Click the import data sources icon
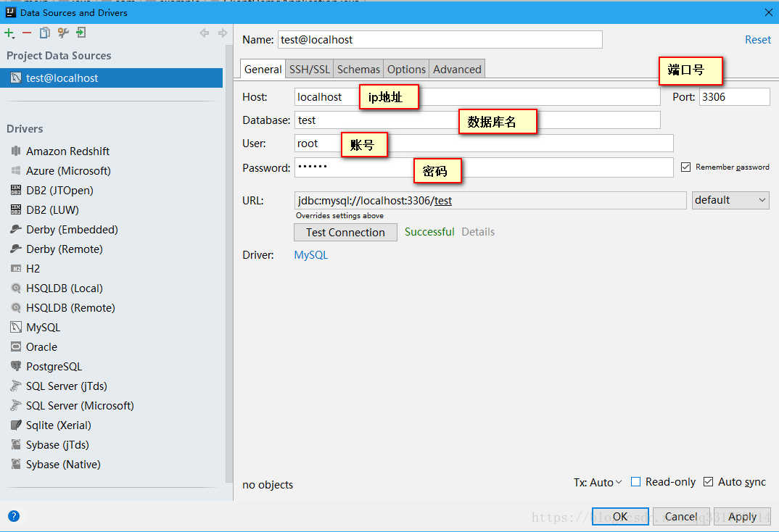779x532 pixels. [x=81, y=33]
